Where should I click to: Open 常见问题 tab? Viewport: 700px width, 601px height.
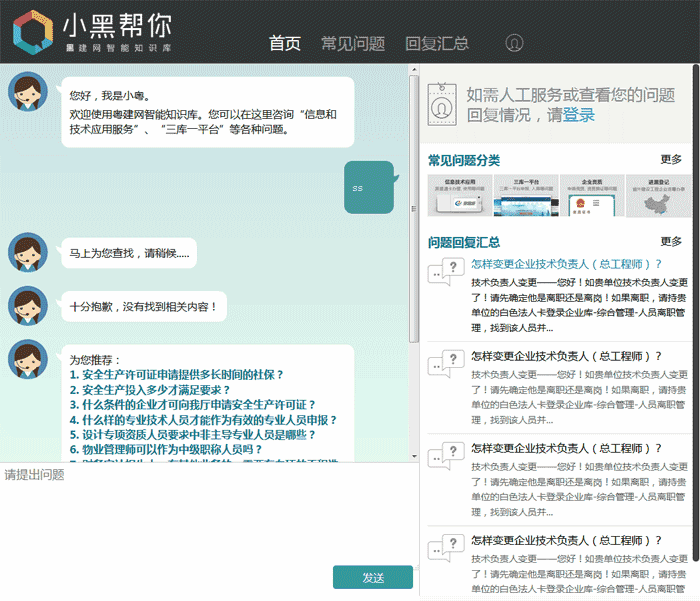click(x=353, y=43)
